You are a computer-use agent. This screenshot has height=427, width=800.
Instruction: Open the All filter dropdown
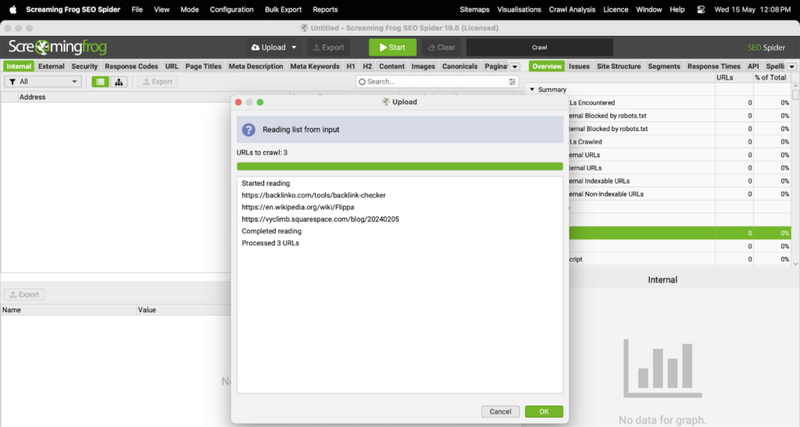(x=43, y=82)
